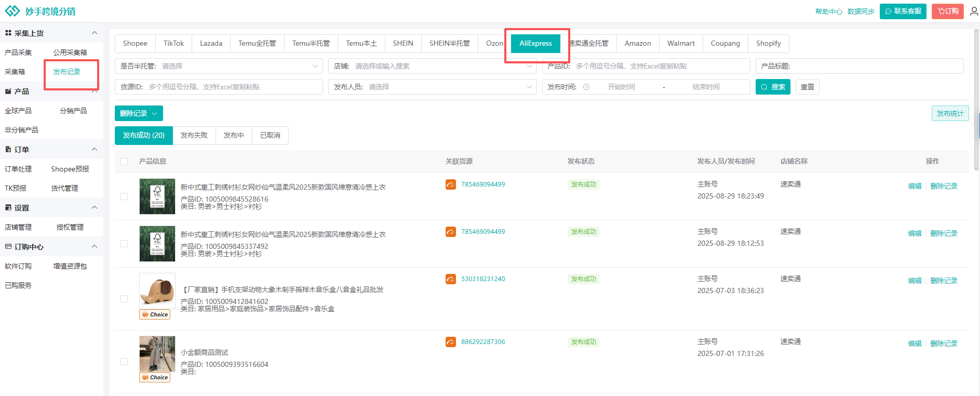The image size is (980, 396).
Task: Switch to the 发布失败 tab
Action: (x=194, y=135)
